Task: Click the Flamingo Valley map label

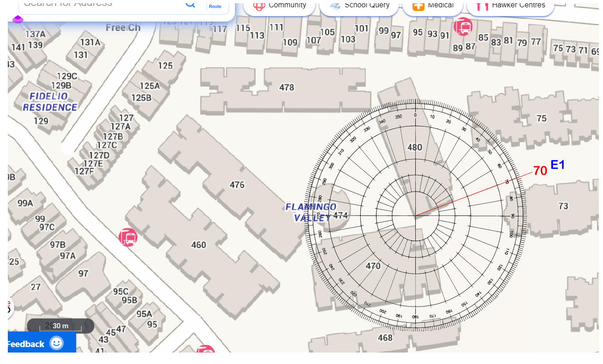Action: click(311, 212)
